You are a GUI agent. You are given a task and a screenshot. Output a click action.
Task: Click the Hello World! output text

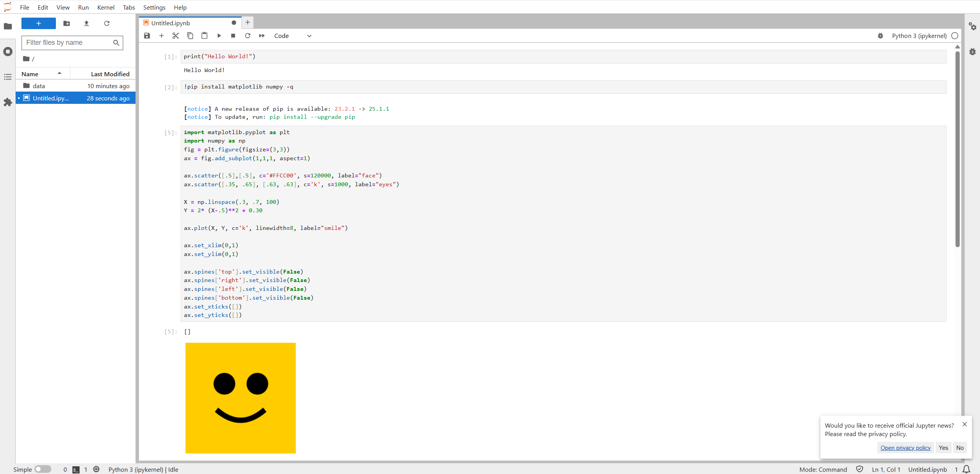click(x=204, y=70)
